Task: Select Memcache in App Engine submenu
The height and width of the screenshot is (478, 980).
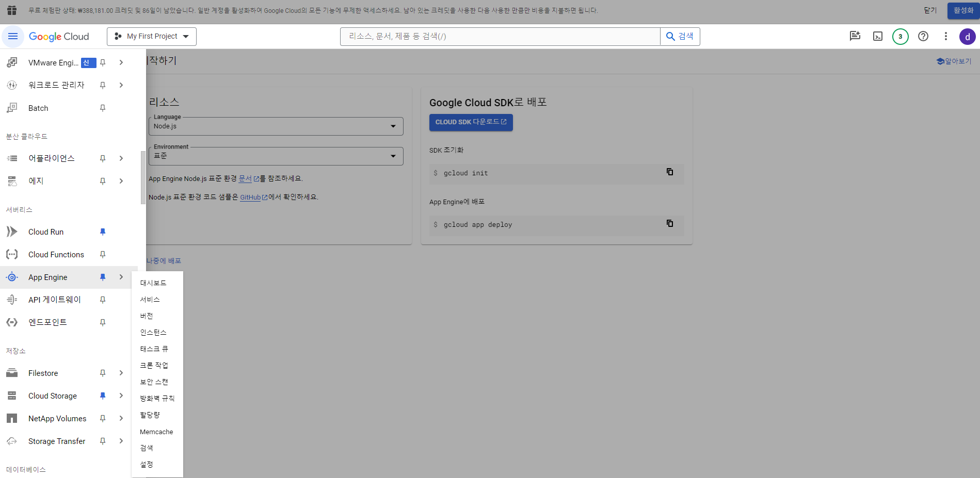Action: 156,432
